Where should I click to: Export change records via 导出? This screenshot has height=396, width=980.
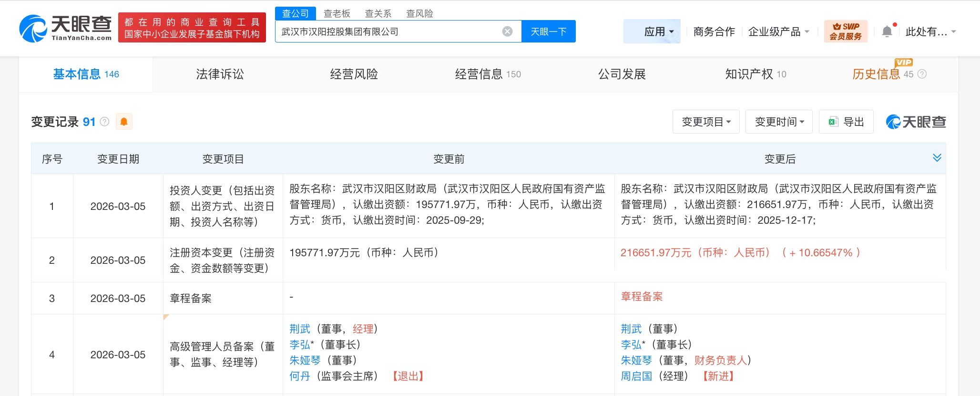click(x=846, y=122)
